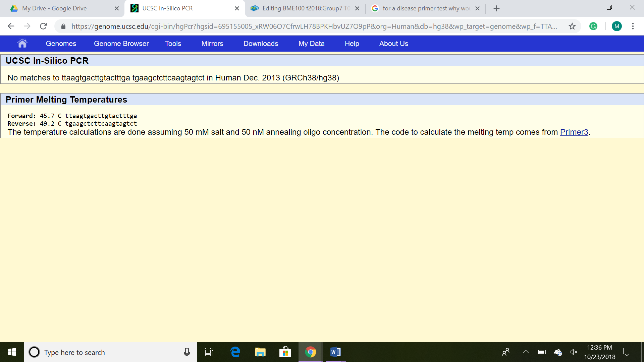Click the back navigation arrow
The height and width of the screenshot is (362, 644).
click(x=11, y=26)
